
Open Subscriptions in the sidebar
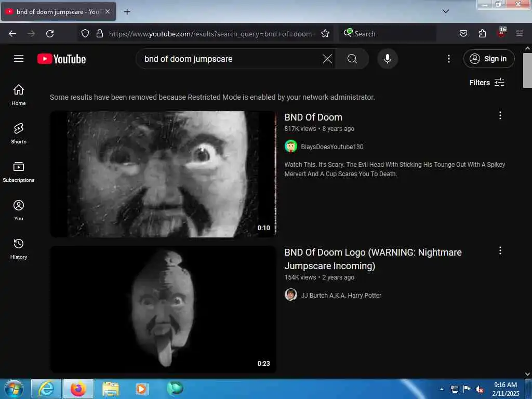tap(19, 172)
